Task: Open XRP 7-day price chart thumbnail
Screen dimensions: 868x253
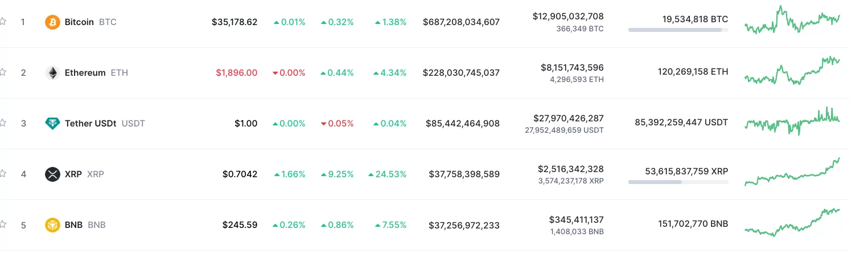Action: 792,173
